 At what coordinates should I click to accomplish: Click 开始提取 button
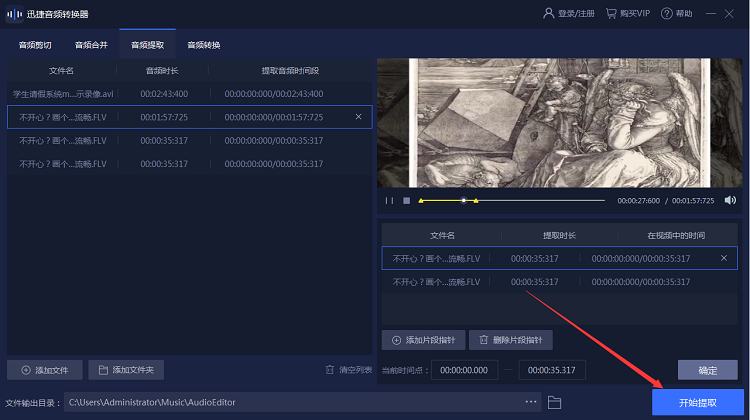click(x=698, y=403)
